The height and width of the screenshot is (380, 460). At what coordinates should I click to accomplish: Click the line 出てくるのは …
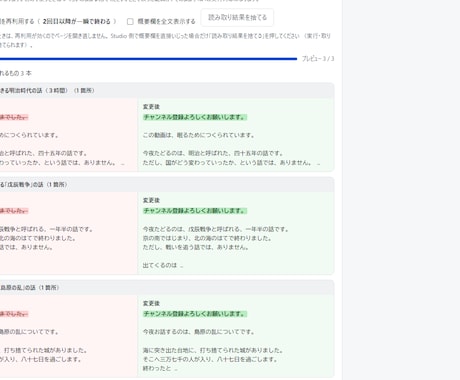pyautogui.click(x=163, y=265)
